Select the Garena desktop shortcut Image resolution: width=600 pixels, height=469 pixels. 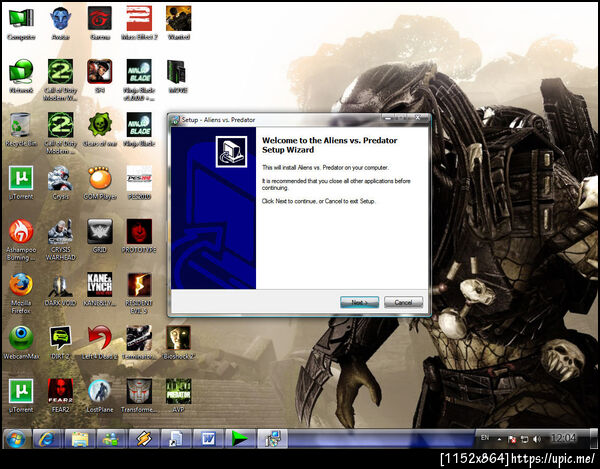100,24
